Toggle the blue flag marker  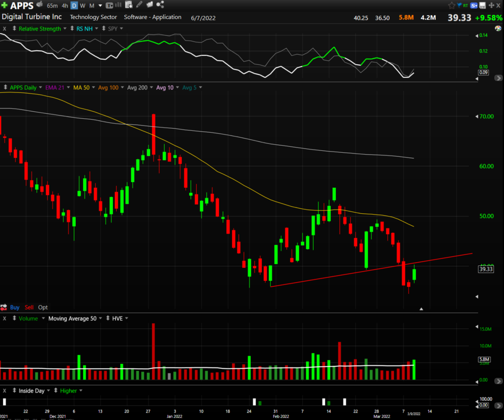[x=459, y=5]
